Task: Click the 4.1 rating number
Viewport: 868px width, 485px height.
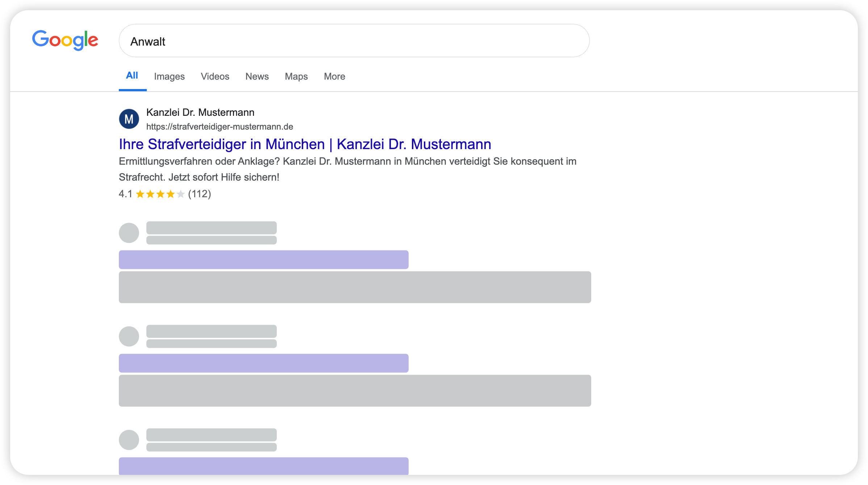Action: [x=125, y=194]
